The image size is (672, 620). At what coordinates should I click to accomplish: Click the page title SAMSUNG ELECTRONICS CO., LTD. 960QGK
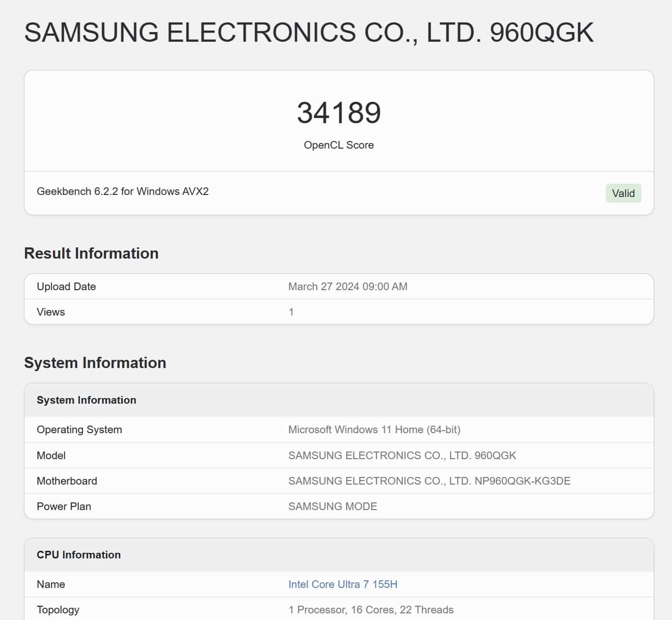pos(309,33)
